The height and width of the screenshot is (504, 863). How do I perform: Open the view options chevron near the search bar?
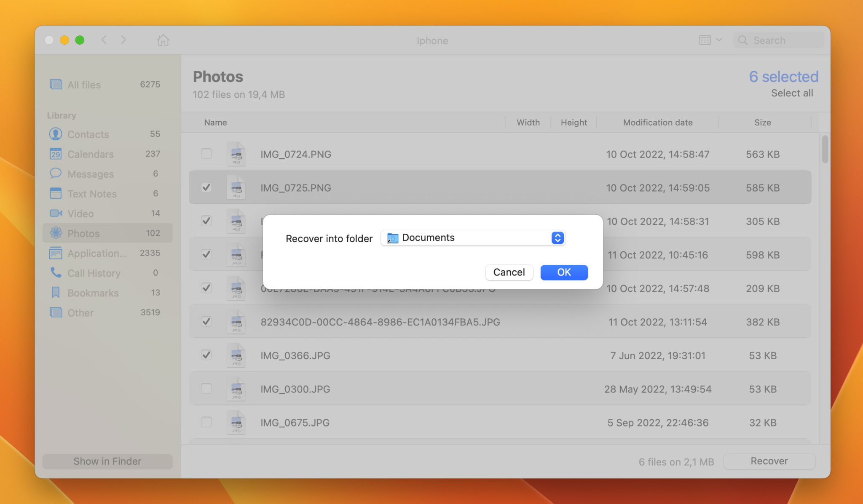coord(719,40)
